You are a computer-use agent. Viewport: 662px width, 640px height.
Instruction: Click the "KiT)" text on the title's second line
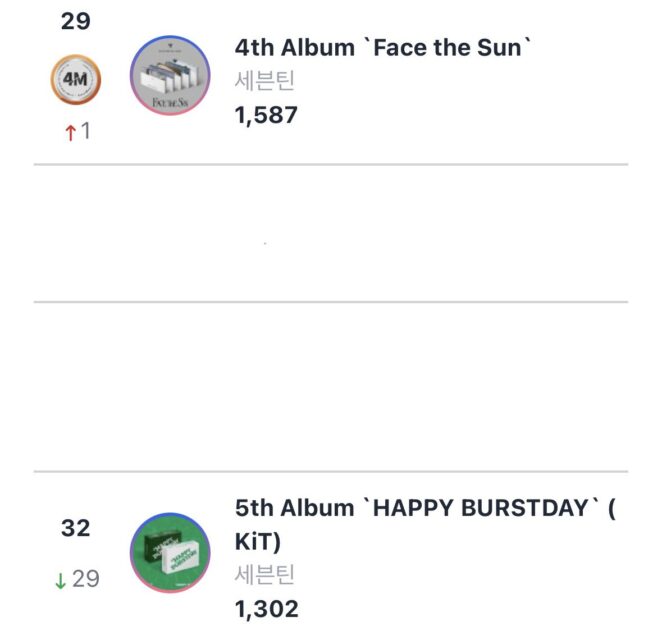tap(258, 541)
